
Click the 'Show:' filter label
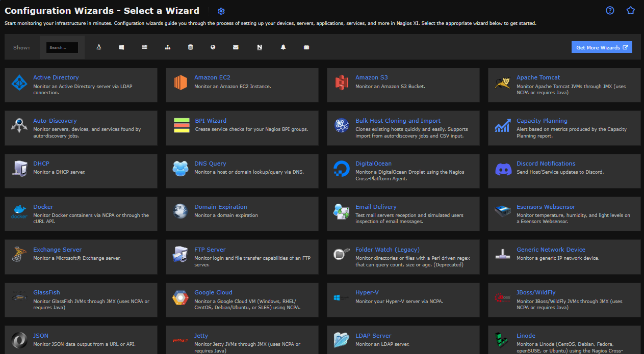point(21,47)
